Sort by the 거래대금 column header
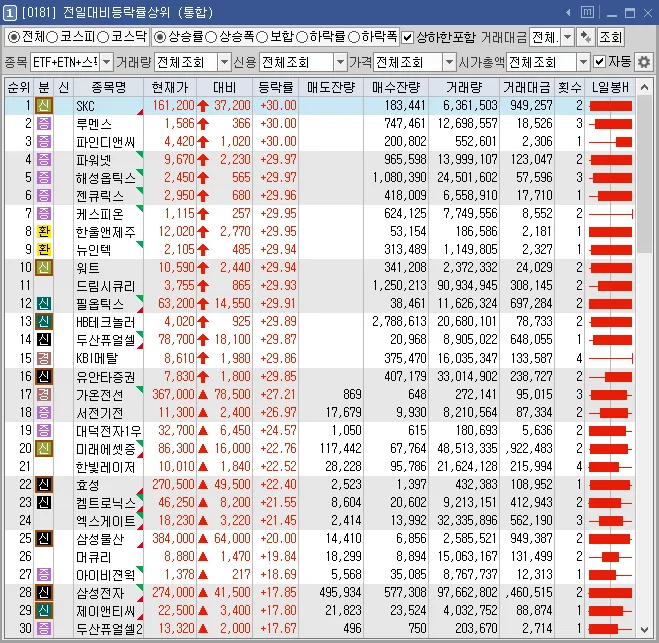659x643 pixels. pyautogui.click(x=527, y=87)
